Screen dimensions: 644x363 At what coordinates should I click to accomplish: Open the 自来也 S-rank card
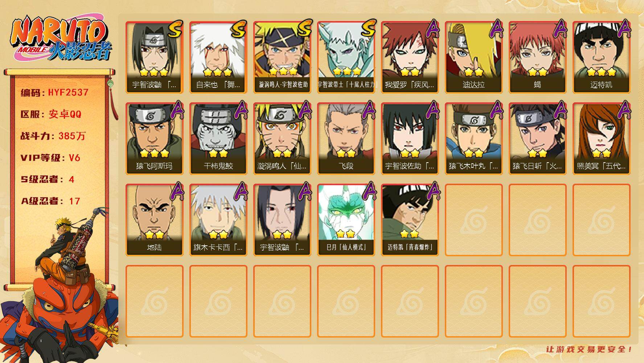click(x=218, y=57)
